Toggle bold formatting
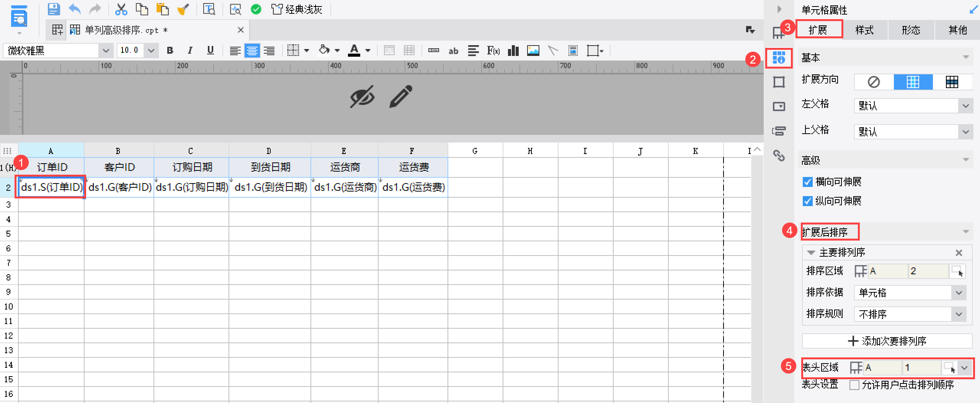Image resolution: width=980 pixels, height=403 pixels. point(170,51)
